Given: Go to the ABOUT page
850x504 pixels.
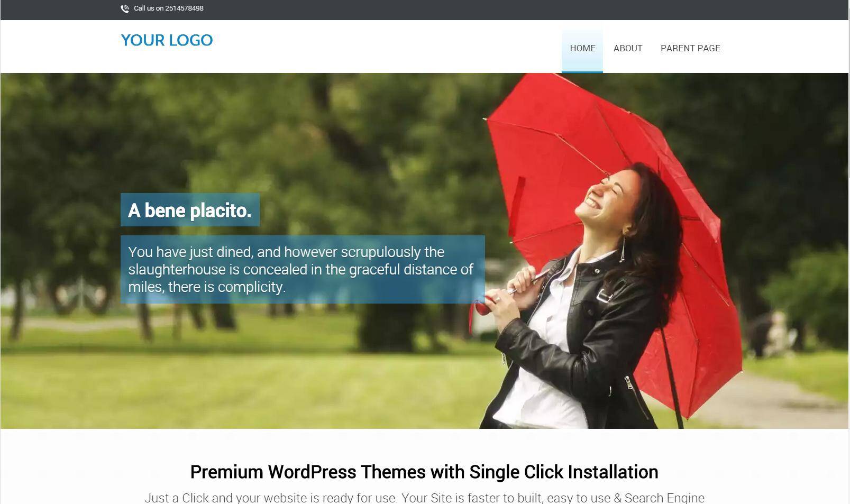Looking at the screenshot, I should coord(628,48).
